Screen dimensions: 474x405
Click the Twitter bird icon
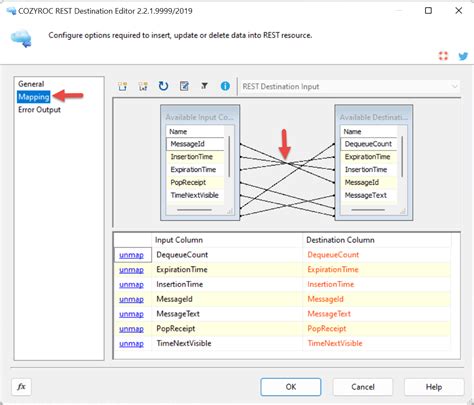pyautogui.click(x=463, y=56)
